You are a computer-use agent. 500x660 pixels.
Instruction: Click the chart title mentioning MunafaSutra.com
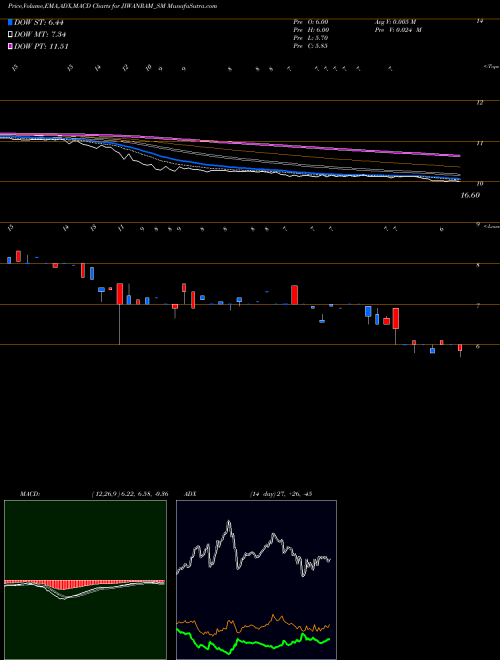(112, 7)
